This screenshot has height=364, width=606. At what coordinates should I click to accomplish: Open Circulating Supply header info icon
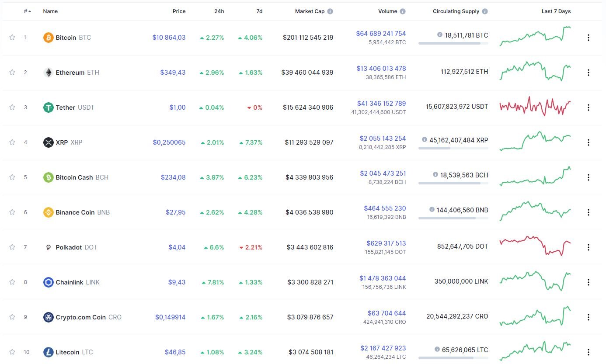pos(485,11)
